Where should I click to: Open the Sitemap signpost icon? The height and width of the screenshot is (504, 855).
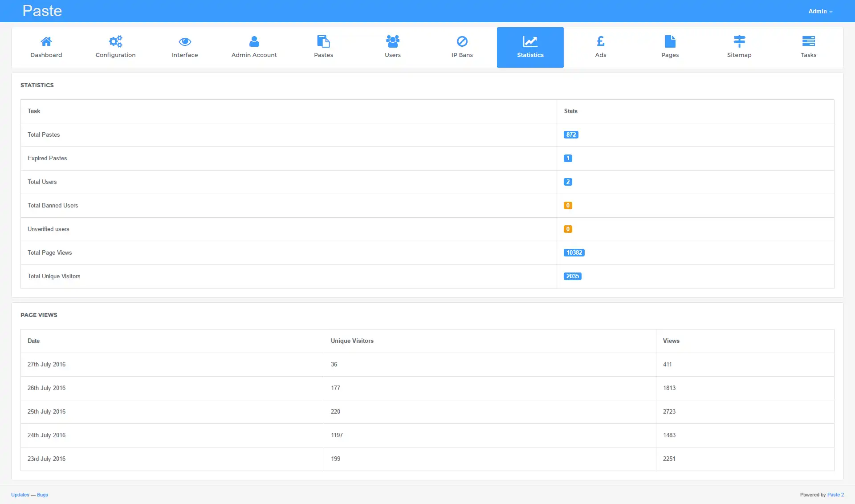coord(739,42)
